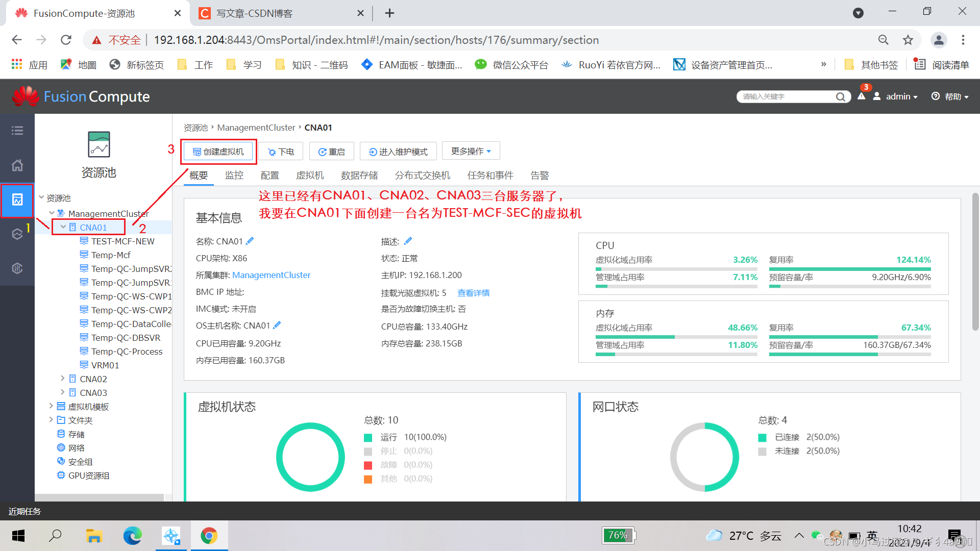This screenshot has height=551, width=980.
Task: Switch to the 数据存储 tab
Action: (359, 175)
